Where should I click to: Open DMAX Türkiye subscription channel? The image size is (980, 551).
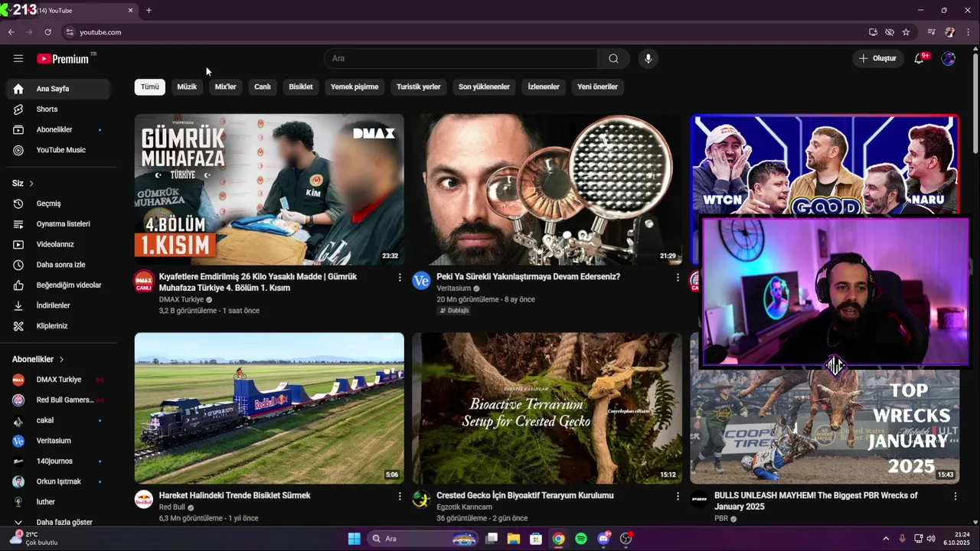58,380
